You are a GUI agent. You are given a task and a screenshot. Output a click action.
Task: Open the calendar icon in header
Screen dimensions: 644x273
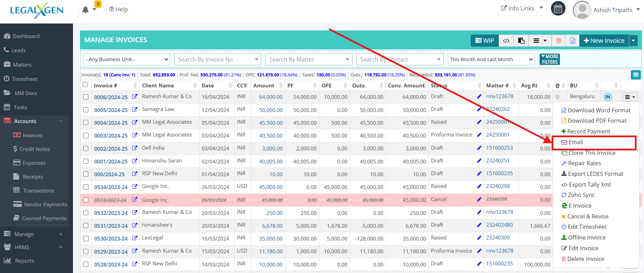click(558, 9)
